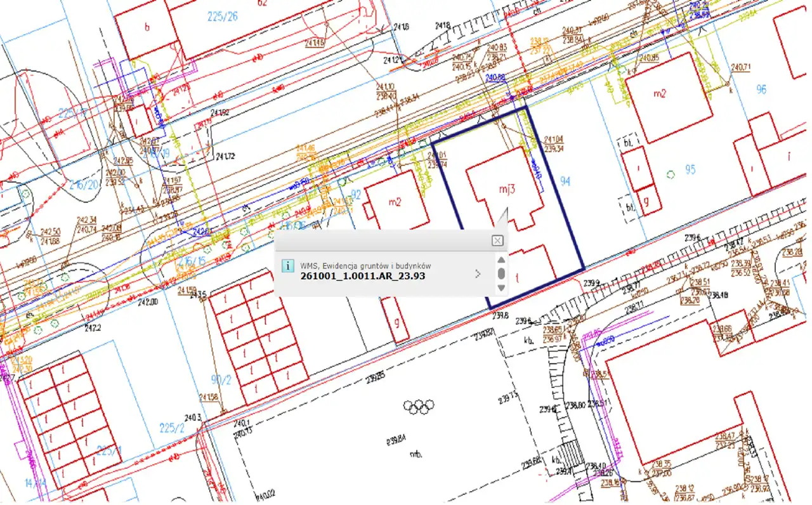The height and width of the screenshot is (505, 812).
Task: Close the parcel info popup
Action: 498,240
